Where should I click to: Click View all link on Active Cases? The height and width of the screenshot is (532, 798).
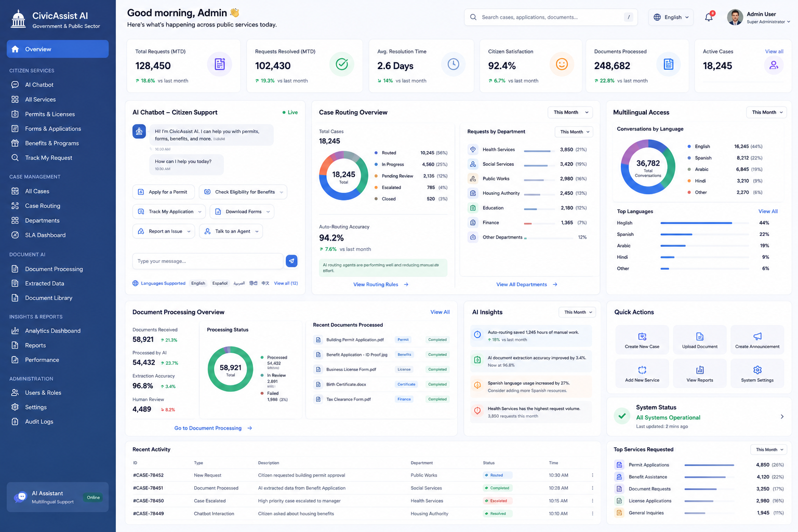click(774, 51)
